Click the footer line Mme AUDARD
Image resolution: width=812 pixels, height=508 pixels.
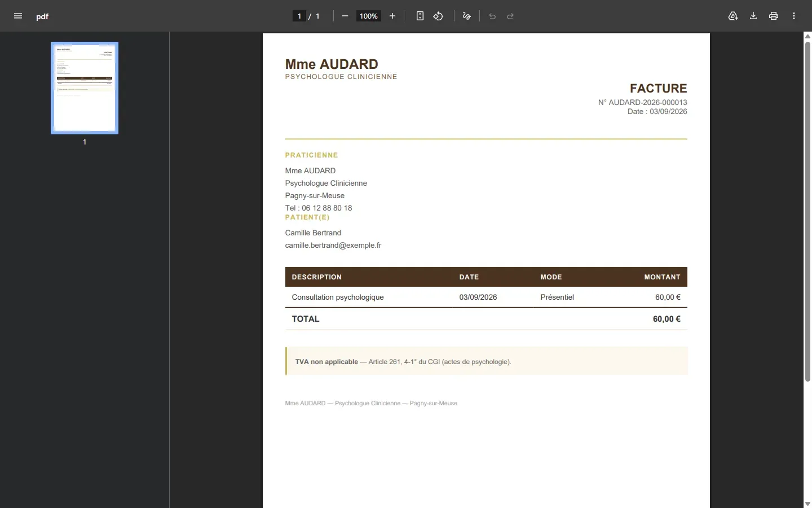tap(371, 403)
